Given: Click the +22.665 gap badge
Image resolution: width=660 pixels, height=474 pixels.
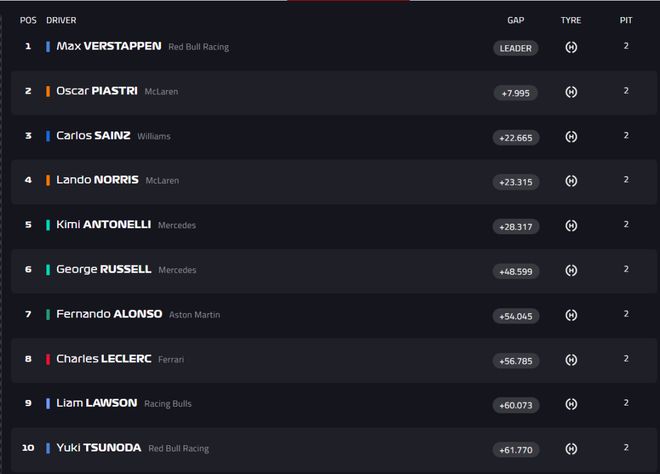Looking at the screenshot, I should (x=515, y=137).
